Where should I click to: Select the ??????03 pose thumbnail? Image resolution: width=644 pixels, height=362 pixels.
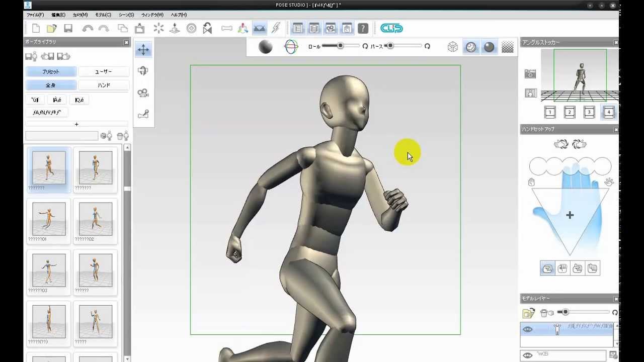click(49, 273)
